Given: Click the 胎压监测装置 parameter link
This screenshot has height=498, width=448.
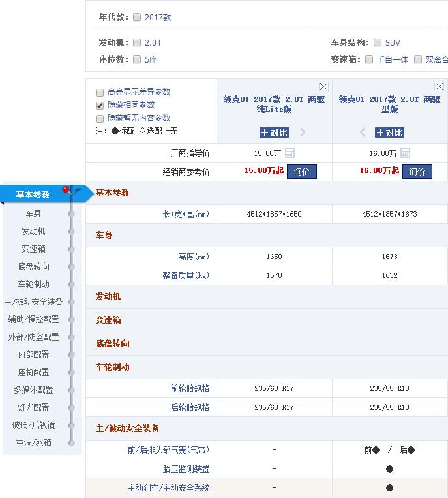Looking at the screenshot, I should pos(186,469).
